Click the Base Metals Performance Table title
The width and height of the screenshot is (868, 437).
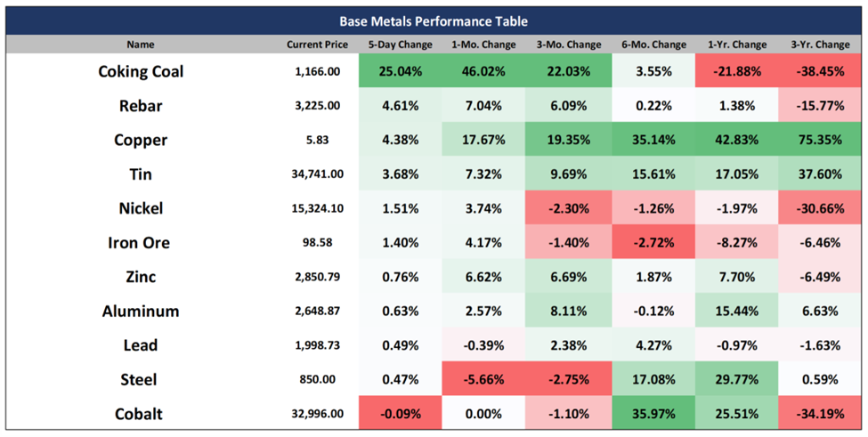[x=434, y=21]
